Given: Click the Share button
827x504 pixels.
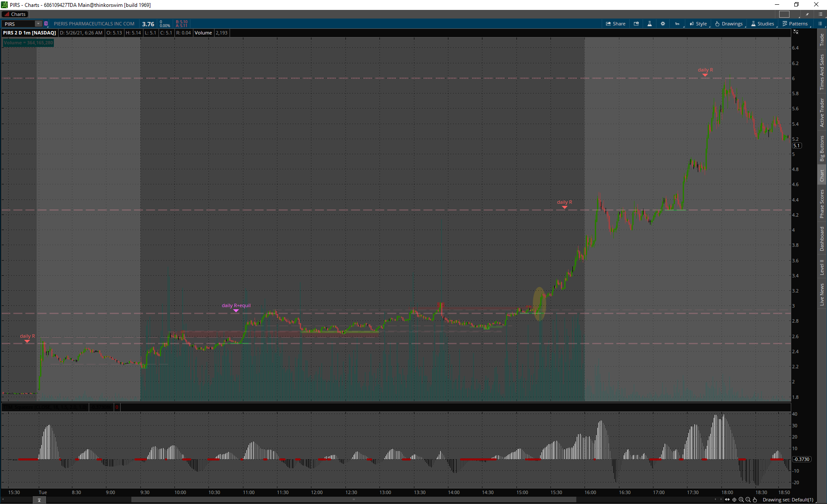Looking at the screenshot, I should 616,24.
